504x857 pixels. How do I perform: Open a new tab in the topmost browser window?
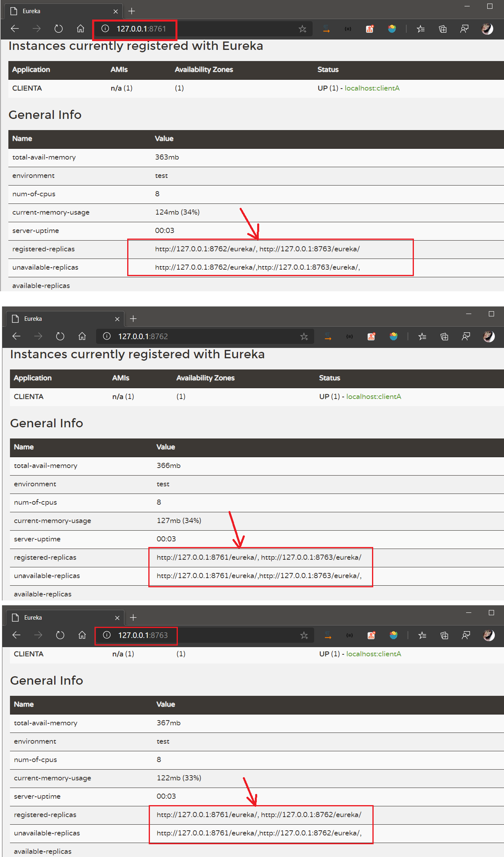click(132, 11)
